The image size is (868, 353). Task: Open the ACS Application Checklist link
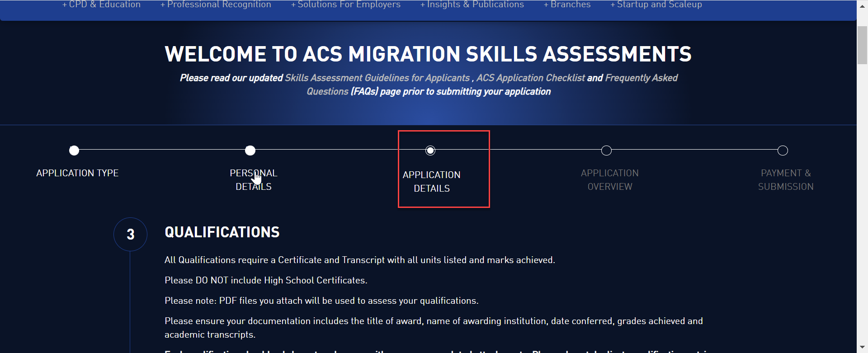[x=531, y=78]
